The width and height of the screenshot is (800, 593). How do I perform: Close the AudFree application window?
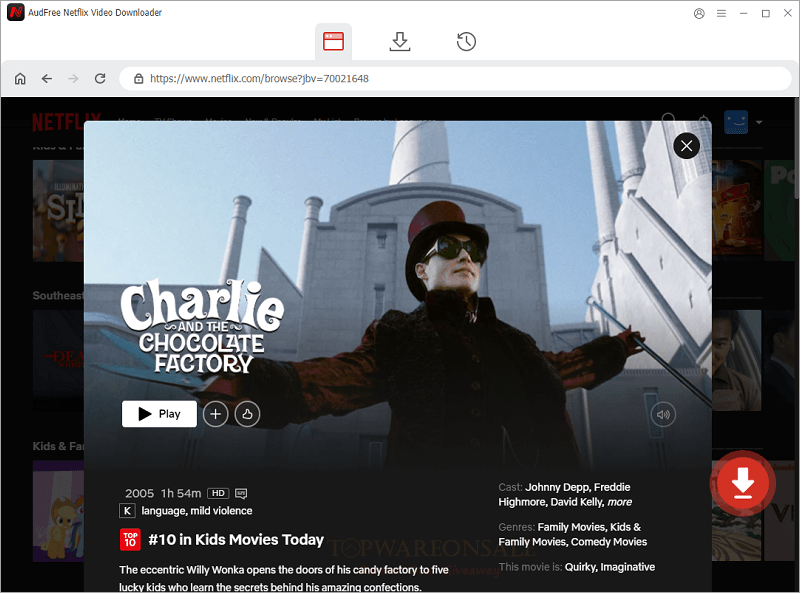coord(788,13)
